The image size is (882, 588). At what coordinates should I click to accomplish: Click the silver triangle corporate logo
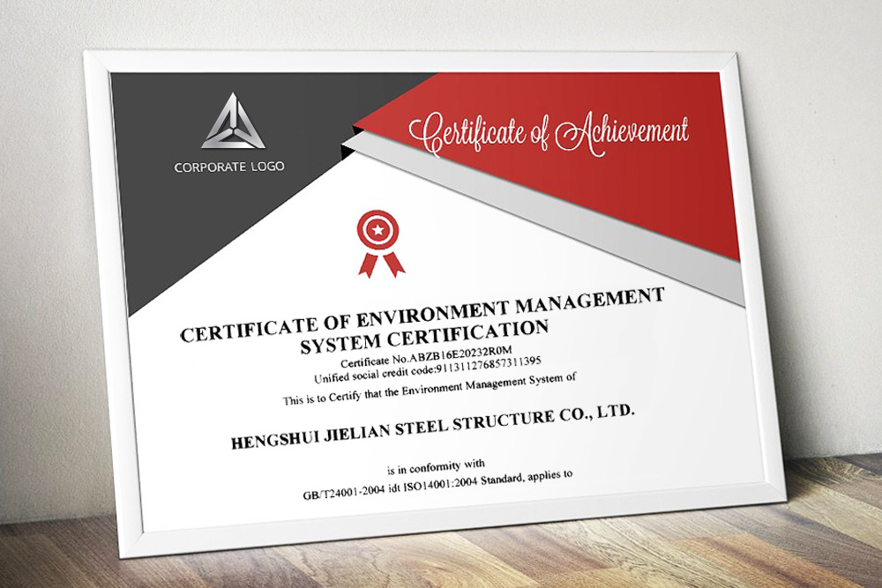click(x=233, y=122)
